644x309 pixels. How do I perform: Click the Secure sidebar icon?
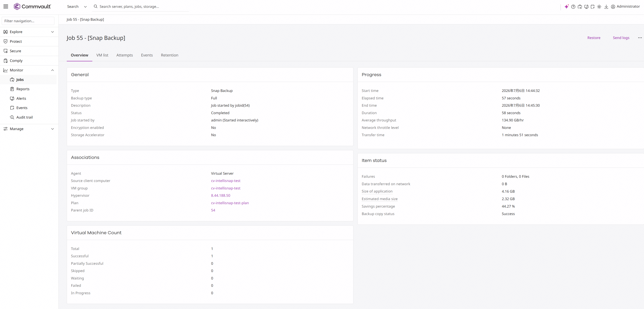tap(5, 51)
